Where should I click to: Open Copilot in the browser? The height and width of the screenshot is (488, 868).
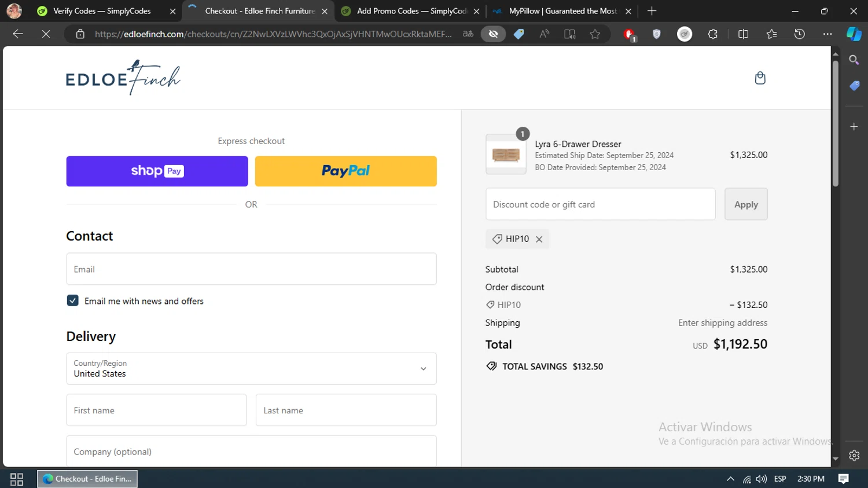pyautogui.click(x=854, y=34)
